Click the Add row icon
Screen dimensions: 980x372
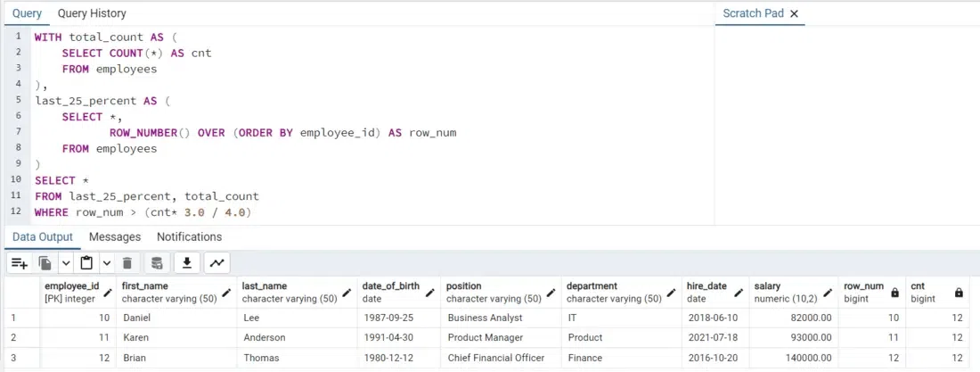point(19,263)
